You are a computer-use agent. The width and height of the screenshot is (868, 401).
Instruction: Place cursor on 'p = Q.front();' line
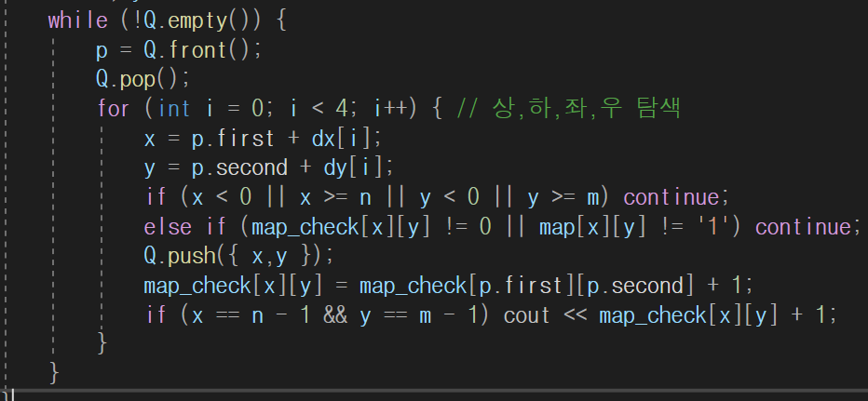click(x=178, y=50)
